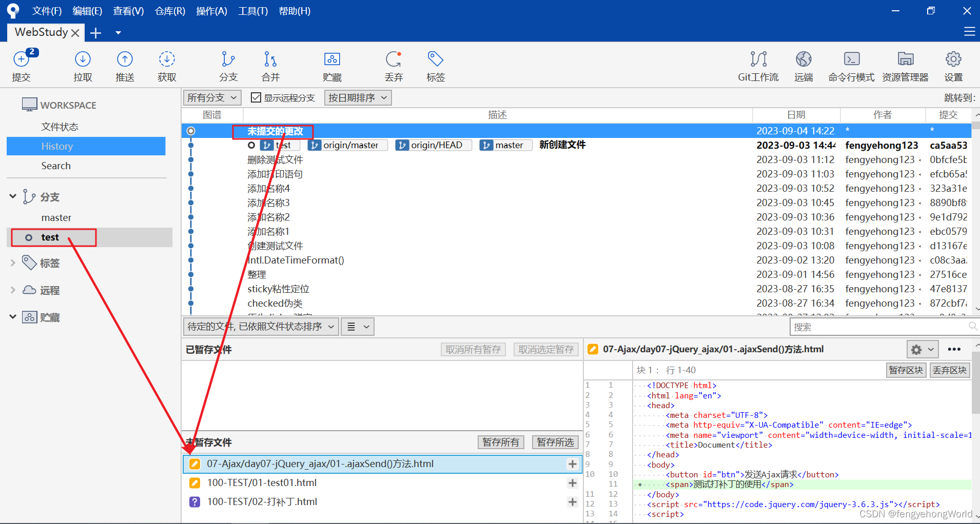The width and height of the screenshot is (980, 524).
Task: Collapse the 贮藏 section in sidebar
Action: (x=13, y=317)
